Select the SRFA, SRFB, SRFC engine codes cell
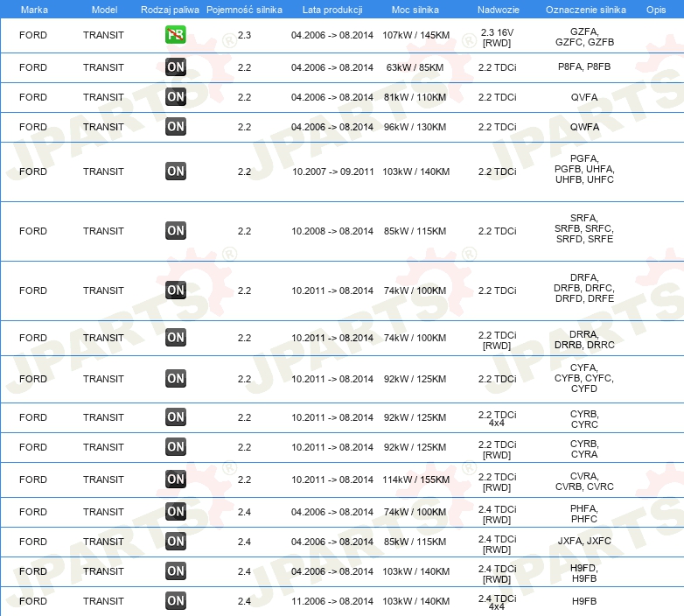684x616 pixels. point(584,228)
